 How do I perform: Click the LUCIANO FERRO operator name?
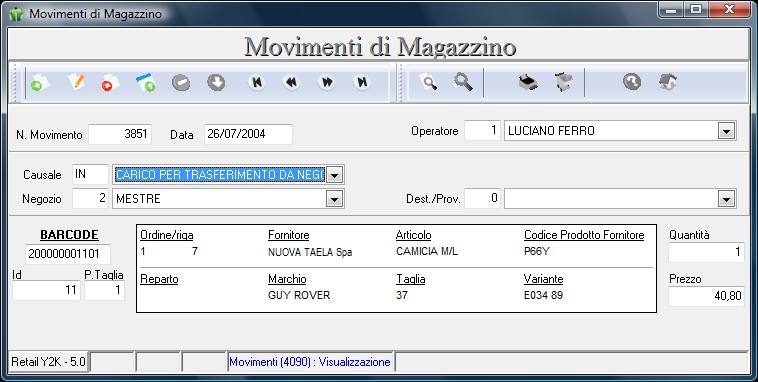[x=551, y=131]
